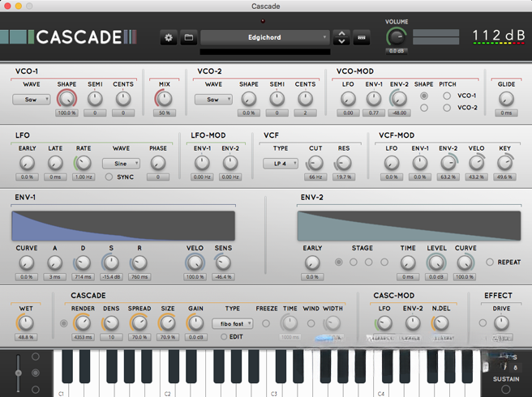Open VCF TYPE LP 4 dropdown

pos(281,164)
